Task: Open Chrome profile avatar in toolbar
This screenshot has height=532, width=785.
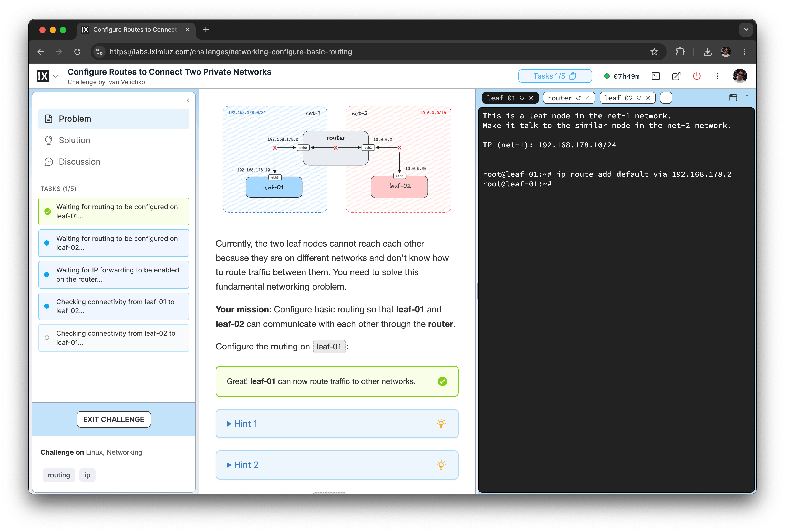Action: 726,52
